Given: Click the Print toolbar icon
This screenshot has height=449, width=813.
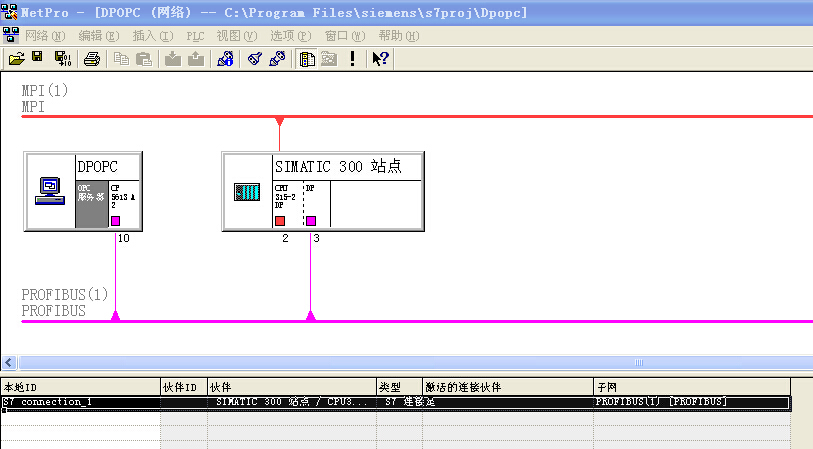Looking at the screenshot, I should (x=92, y=59).
